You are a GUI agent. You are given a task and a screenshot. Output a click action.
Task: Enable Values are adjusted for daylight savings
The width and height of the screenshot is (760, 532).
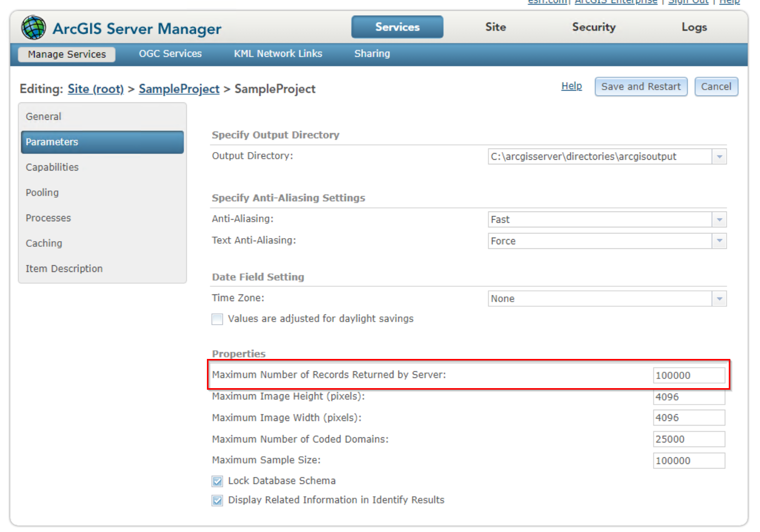pyautogui.click(x=217, y=319)
